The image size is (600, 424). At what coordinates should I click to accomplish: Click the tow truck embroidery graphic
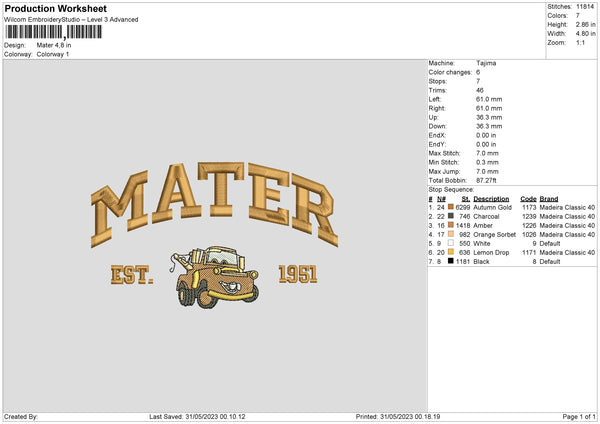pyautogui.click(x=214, y=277)
